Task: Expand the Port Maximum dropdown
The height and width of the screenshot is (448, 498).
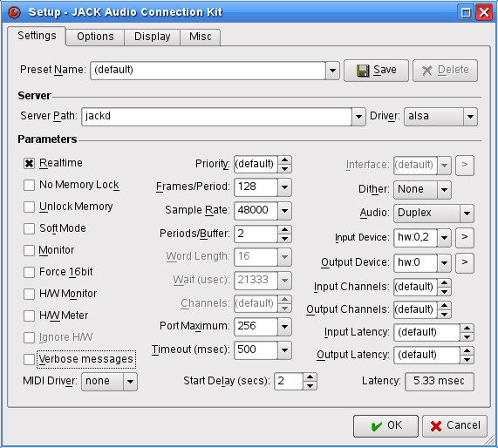Action: pos(284,326)
